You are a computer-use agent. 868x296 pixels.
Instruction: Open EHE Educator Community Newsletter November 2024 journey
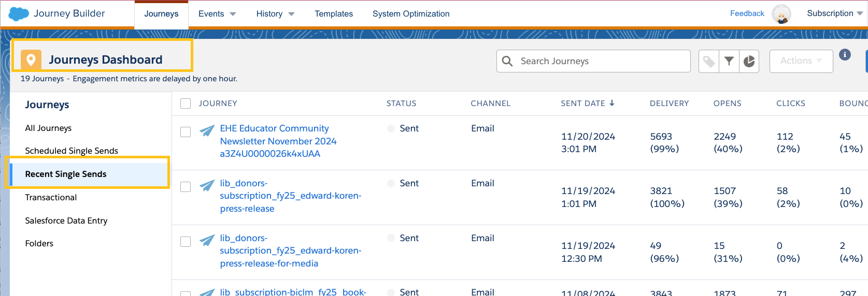(x=278, y=141)
